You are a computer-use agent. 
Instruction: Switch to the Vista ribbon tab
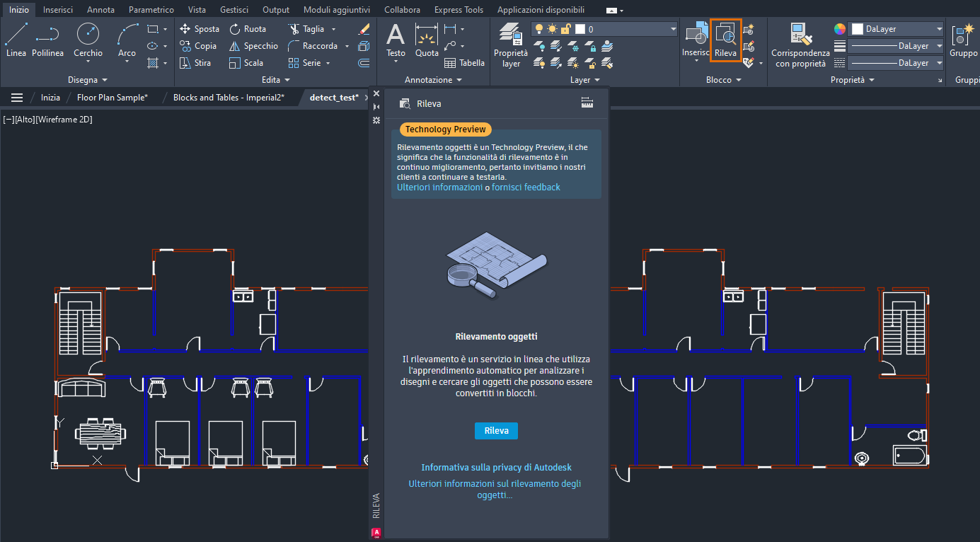click(x=197, y=10)
